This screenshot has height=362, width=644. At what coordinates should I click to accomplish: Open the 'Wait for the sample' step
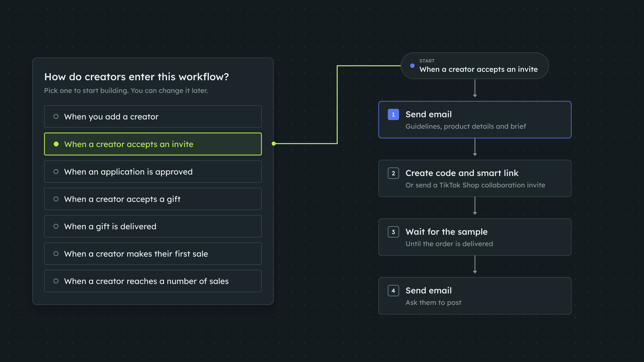click(x=475, y=237)
